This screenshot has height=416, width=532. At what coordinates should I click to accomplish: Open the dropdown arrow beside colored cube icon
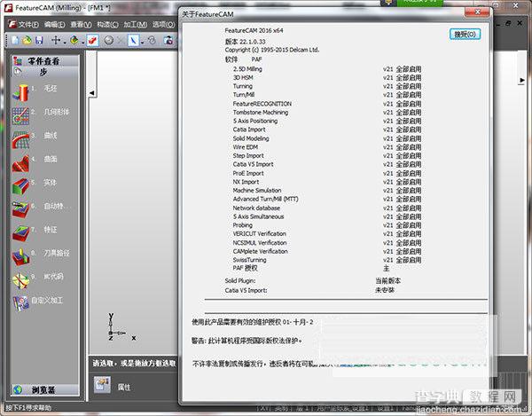[82, 42]
